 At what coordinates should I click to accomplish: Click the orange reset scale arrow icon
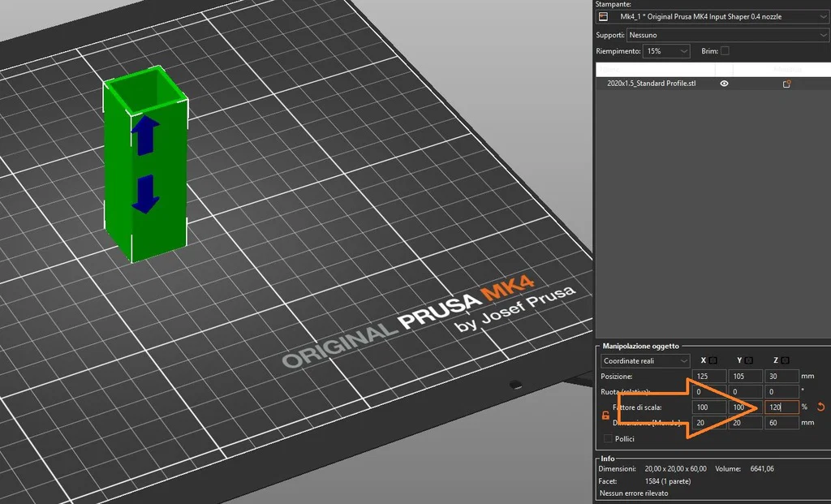click(820, 407)
